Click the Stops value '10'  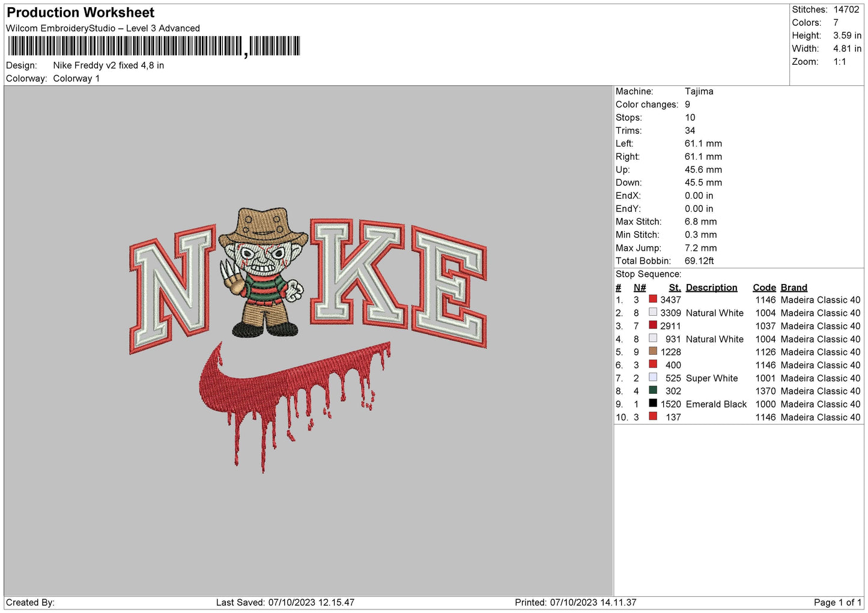[x=690, y=118]
